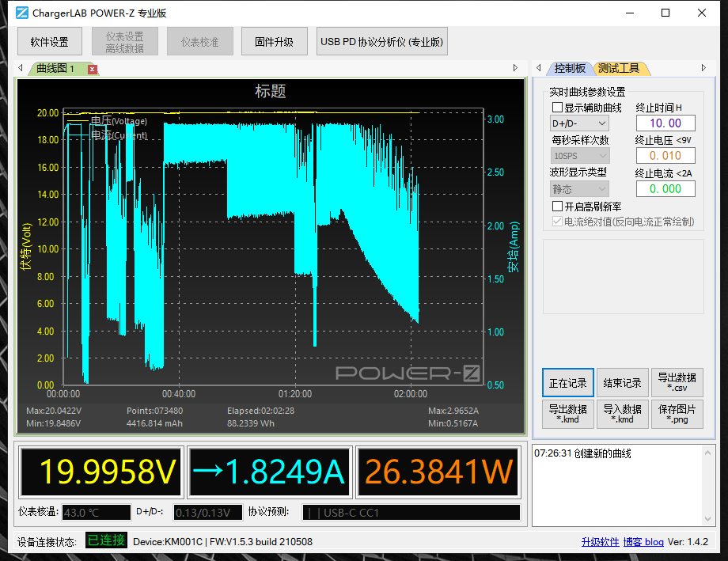Click the 88.2339 Wh energy value

[x=250, y=423]
